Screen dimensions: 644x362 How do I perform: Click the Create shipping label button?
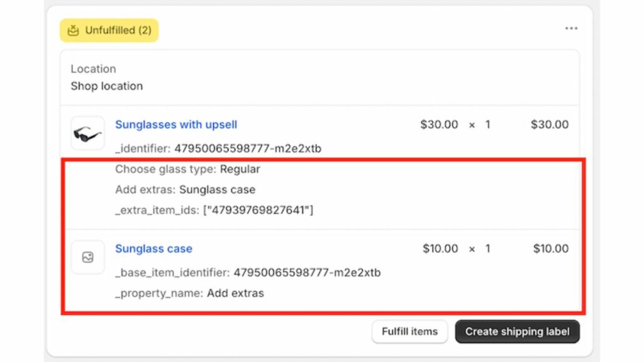coord(517,331)
